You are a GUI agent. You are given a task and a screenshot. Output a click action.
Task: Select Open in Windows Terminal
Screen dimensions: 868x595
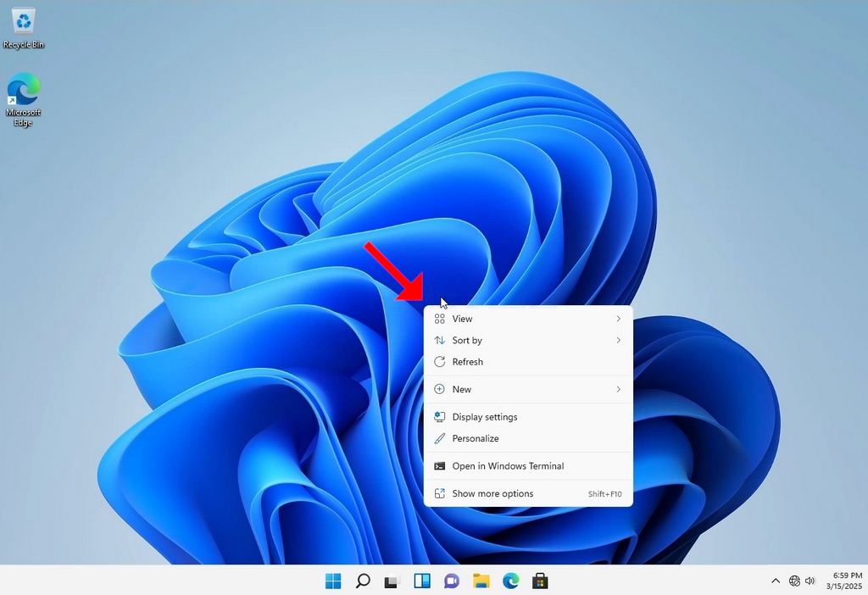528,466
